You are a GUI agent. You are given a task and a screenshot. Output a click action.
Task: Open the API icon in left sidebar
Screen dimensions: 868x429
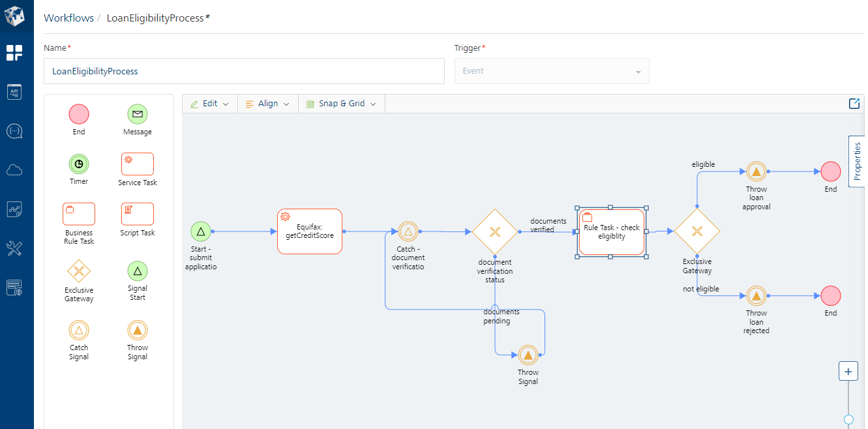[14, 92]
